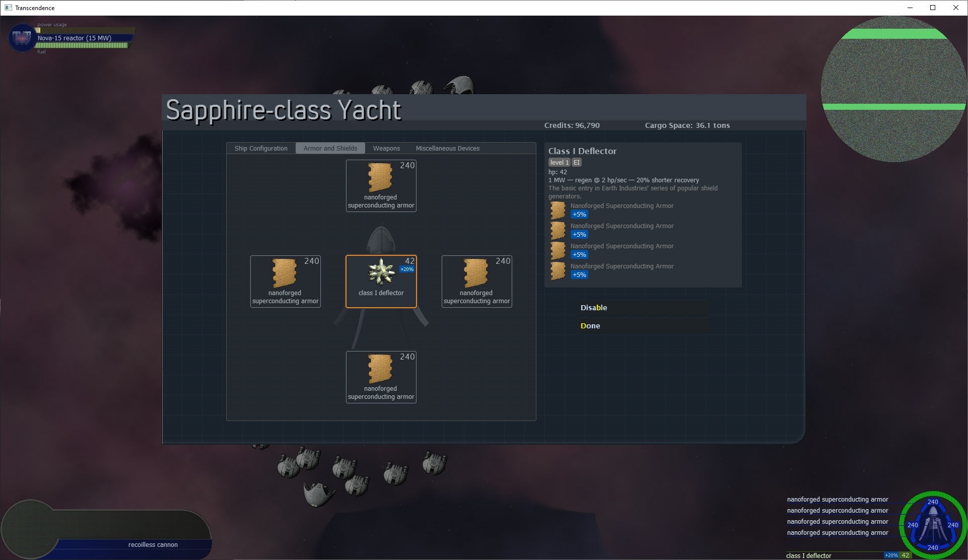Click the Nova-15 reactor icon
This screenshot has height=560, width=968.
[22, 38]
